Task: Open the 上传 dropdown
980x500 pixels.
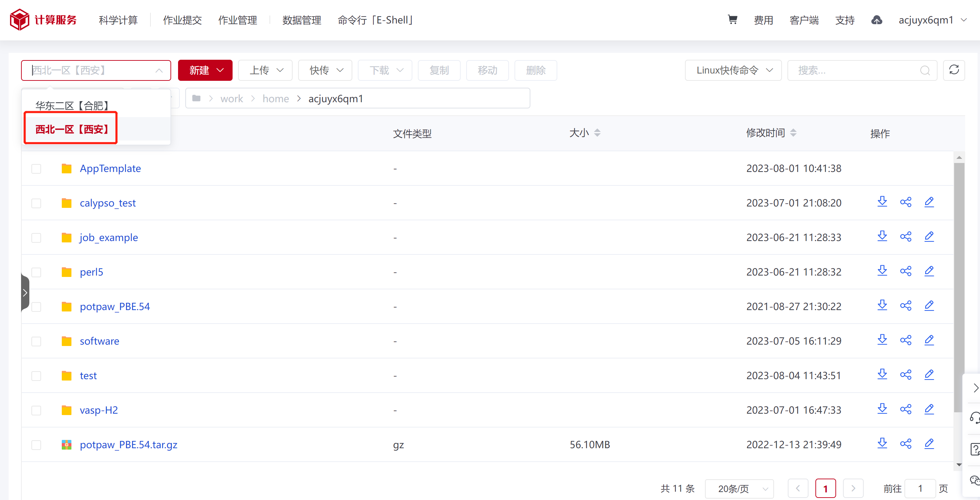Action: click(265, 70)
